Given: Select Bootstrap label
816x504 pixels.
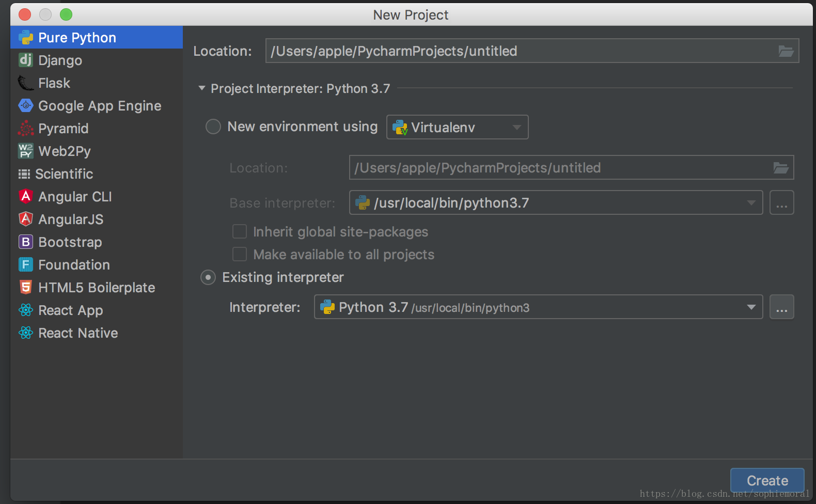Looking at the screenshot, I should [x=70, y=242].
